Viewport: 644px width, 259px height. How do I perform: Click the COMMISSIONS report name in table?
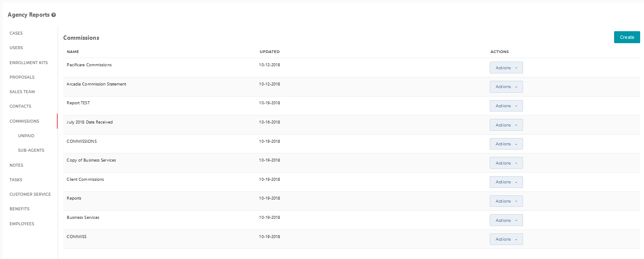(x=82, y=141)
